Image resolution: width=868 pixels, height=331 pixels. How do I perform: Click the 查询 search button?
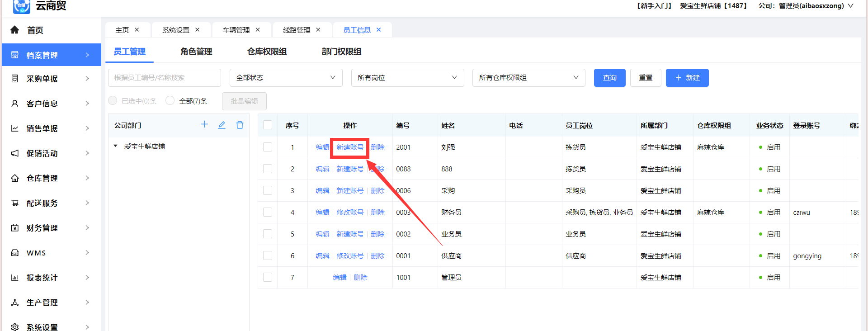pyautogui.click(x=609, y=78)
